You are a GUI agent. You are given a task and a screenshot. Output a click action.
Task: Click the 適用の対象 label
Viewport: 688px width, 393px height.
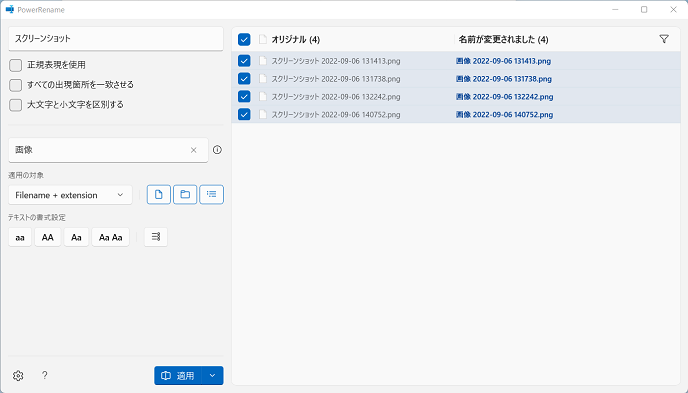[26, 175]
